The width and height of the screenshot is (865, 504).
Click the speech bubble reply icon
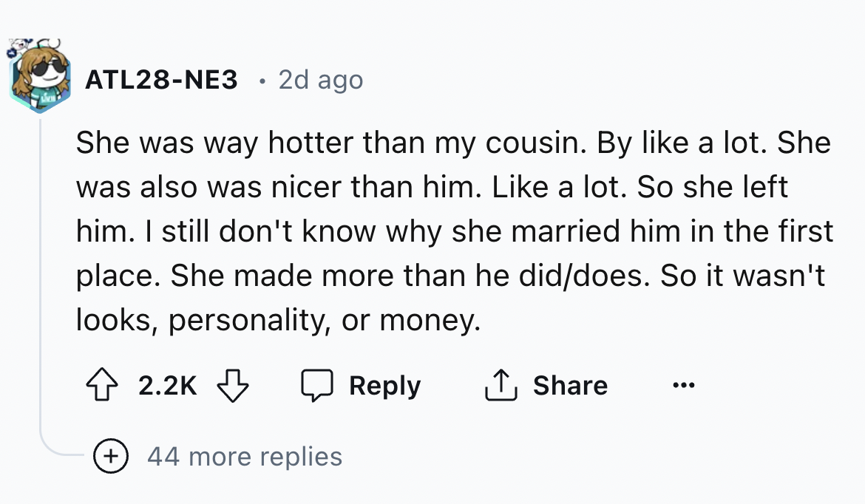[x=319, y=384]
